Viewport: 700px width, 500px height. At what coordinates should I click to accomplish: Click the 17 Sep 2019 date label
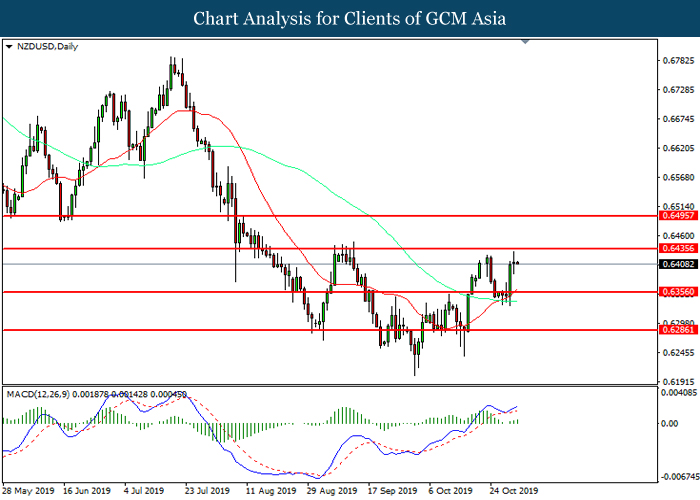coord(392,491)
